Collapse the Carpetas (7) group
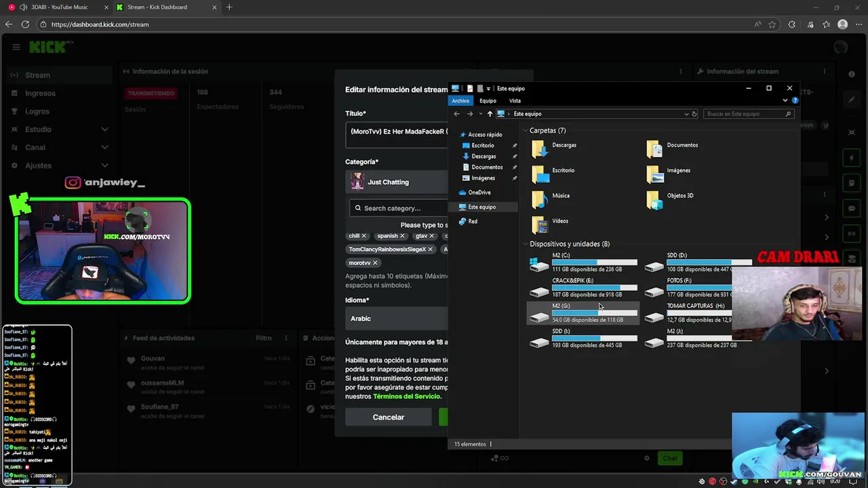Viewport: 868px width, 488px height. click(525, 131)
